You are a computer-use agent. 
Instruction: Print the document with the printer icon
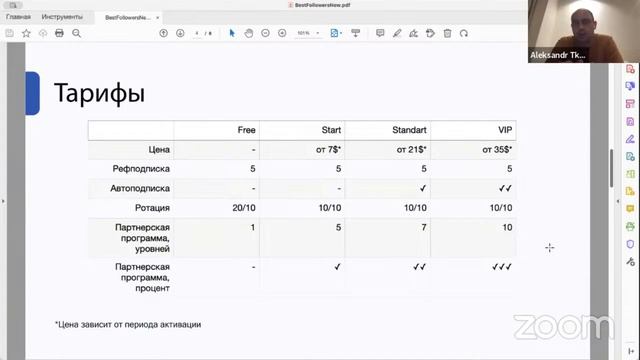point(60,33)
